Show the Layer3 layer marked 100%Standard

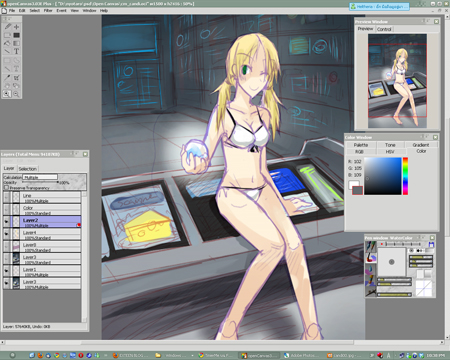(x=6, y=259)
